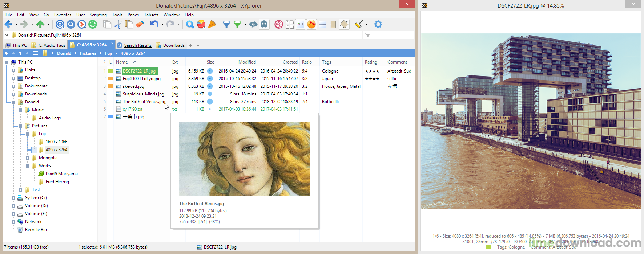Viewport: 644px width, 254px height.
Task: Select the file FujiX100TTokyo.jpg in the list
Action: (141, 79)
